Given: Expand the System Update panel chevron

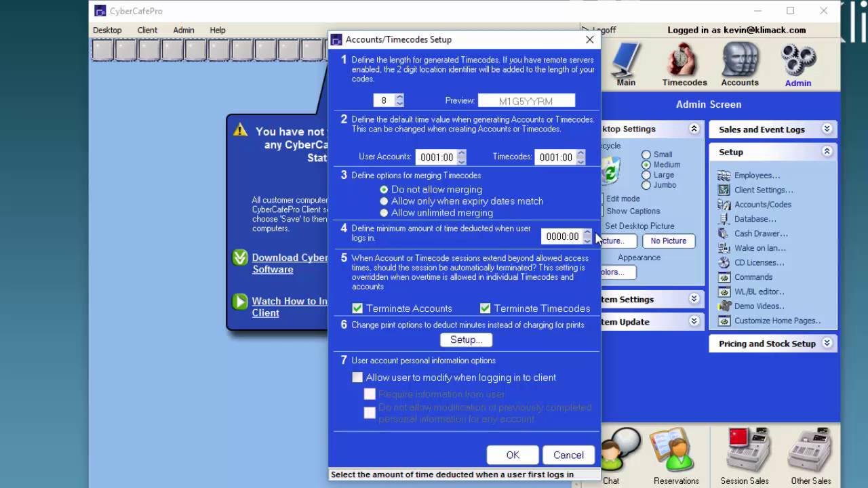Looking at the screenshot, I should click(694, 321).
